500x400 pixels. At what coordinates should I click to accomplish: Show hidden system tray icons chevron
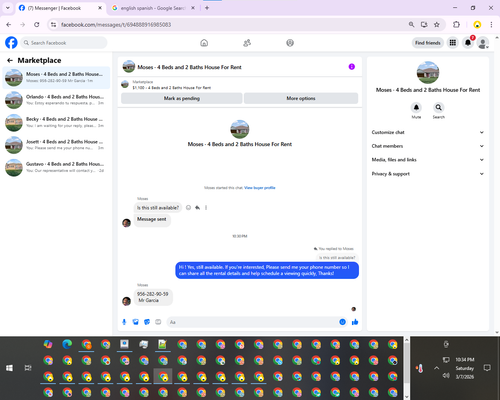[x=436, y=368]
